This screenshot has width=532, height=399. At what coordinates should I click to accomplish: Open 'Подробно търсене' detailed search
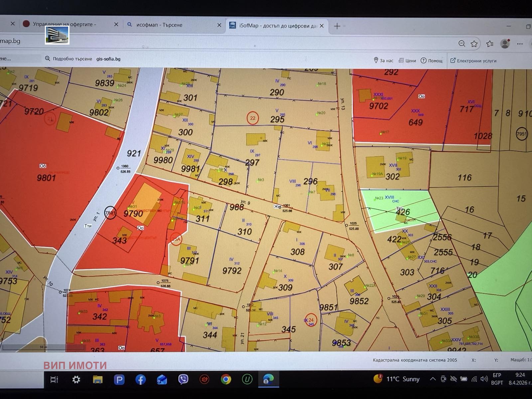click(69, 59)
